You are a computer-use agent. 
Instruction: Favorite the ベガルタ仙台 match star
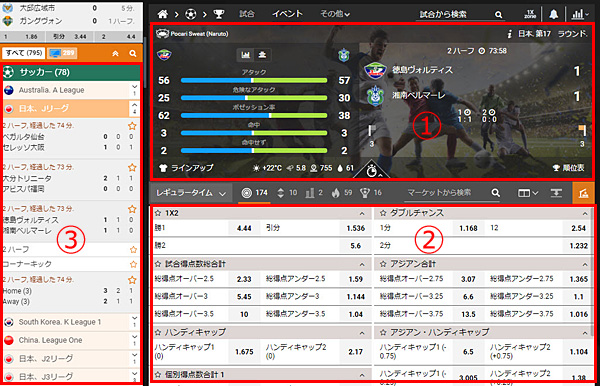point(132,126)
